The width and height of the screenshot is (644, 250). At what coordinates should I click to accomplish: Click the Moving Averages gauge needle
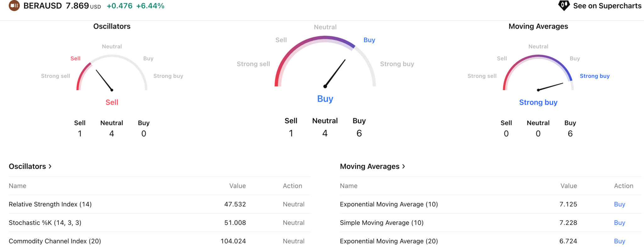coord(550,87)
